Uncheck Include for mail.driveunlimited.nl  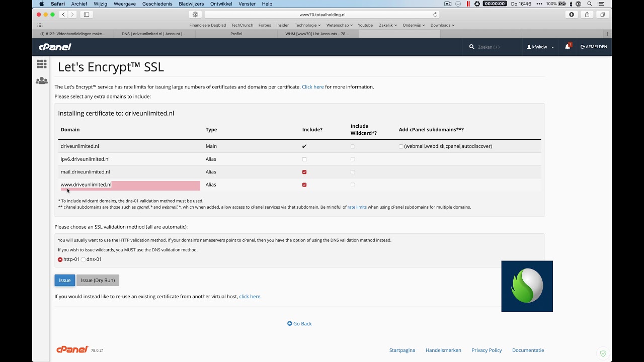[x=304, y=172]
